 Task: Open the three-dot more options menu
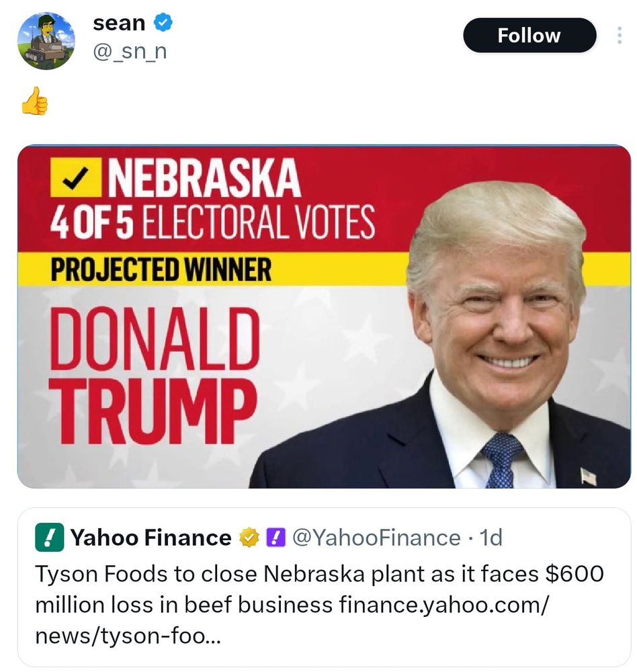click(x=619, y=35)
